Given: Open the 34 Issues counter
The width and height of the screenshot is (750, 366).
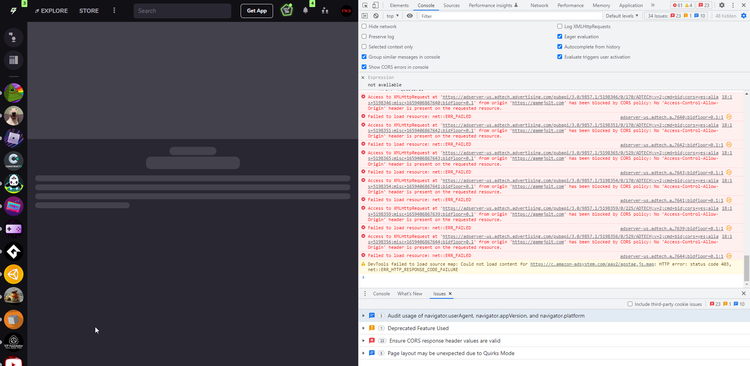Looking at the screenshot, I should coord(675,16).
